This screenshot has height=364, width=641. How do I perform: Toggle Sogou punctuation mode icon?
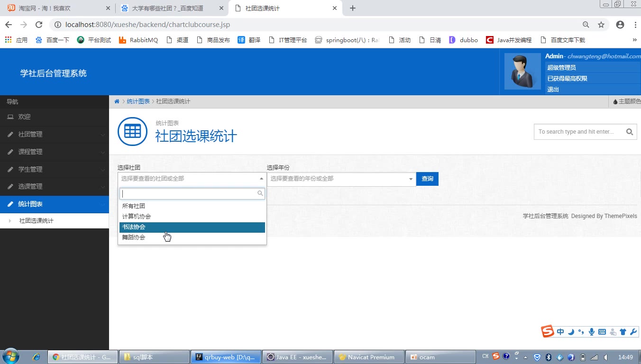click(x=581, y=332)
